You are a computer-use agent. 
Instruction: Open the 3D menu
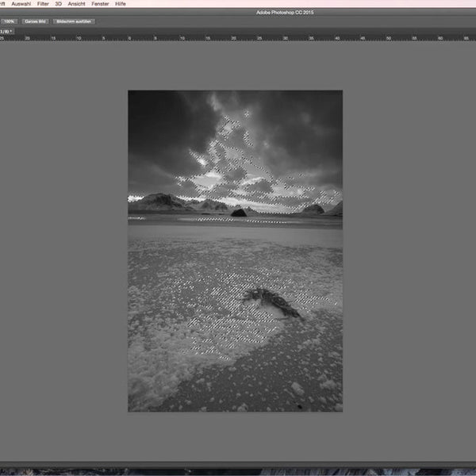[59, 4]
